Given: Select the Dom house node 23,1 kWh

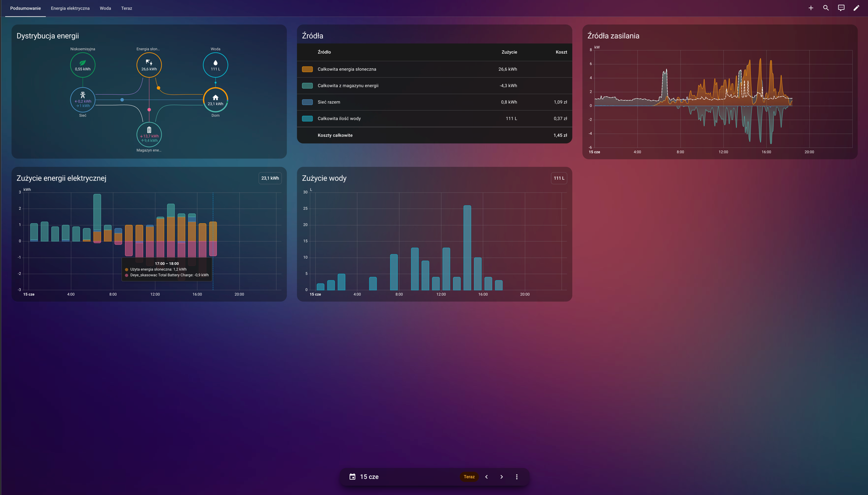Looking at the screenshot, I should [215, 99].
